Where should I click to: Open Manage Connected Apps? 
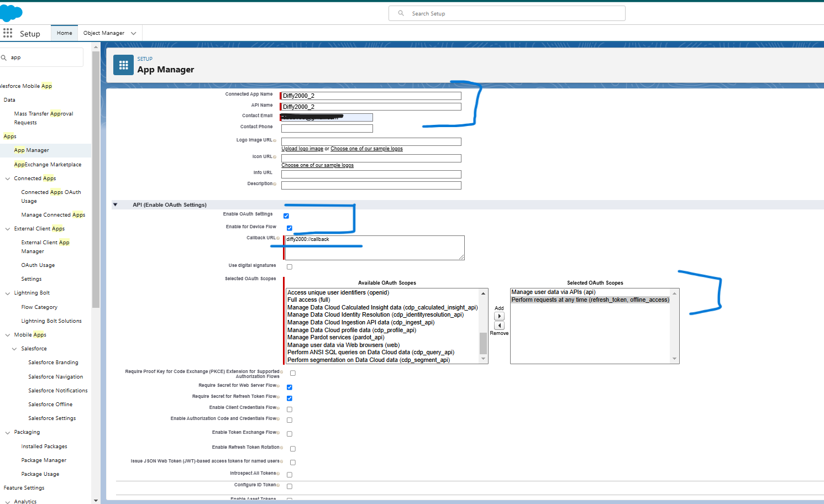[53, 215]
